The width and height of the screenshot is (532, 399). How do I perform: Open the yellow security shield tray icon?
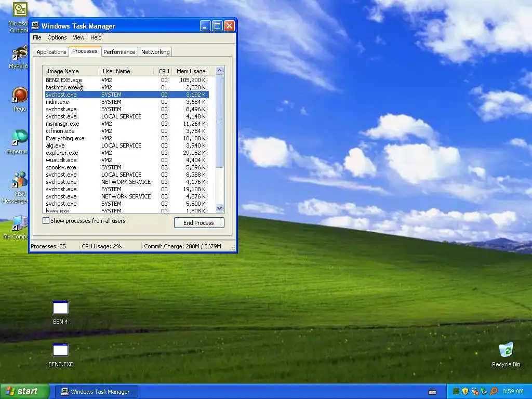(465, 391)
